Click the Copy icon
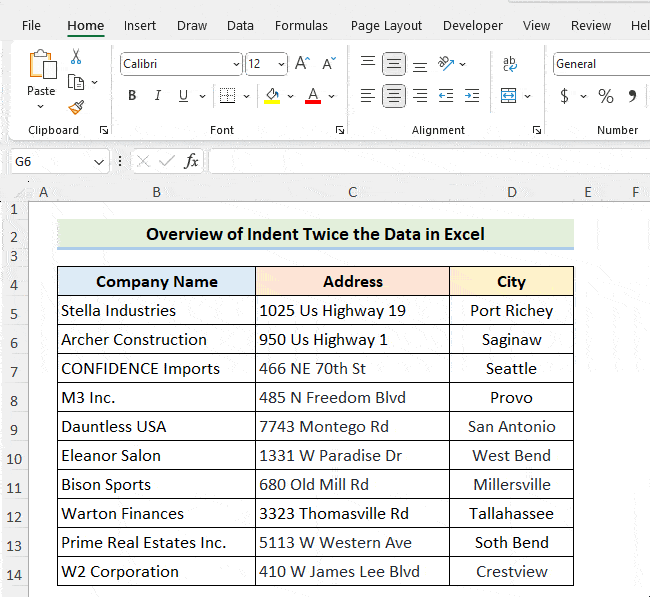Viewport: 650px width, 597px height. click(x=76, y=82)
